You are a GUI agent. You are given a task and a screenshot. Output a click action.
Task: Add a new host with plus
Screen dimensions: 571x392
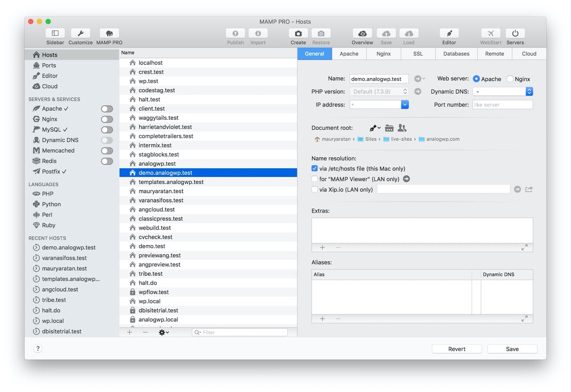tap(130, 332)
